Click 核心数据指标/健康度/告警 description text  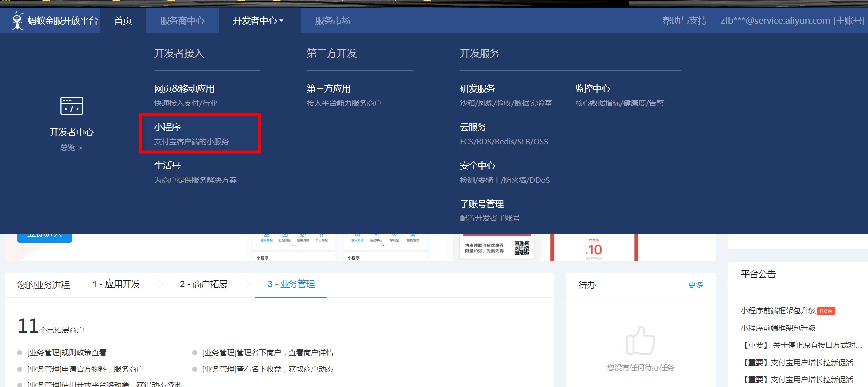(x=619, y=103)
